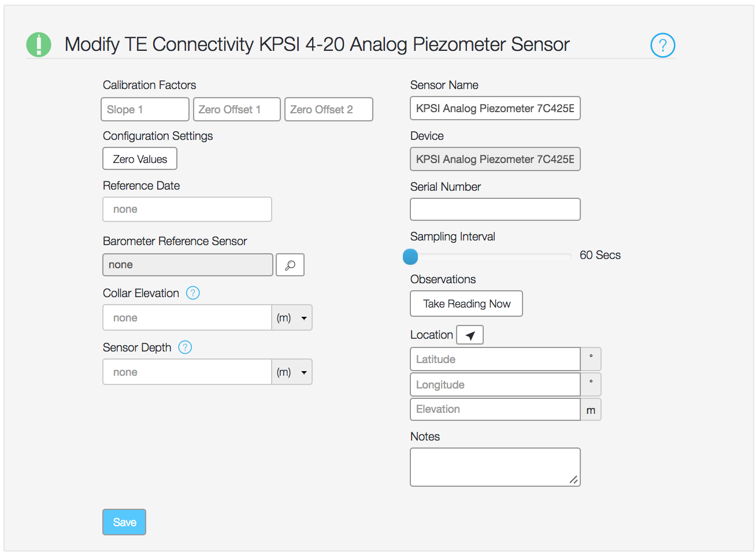
Task: Open help for this sensor page
Action: [x=662, y=45]
